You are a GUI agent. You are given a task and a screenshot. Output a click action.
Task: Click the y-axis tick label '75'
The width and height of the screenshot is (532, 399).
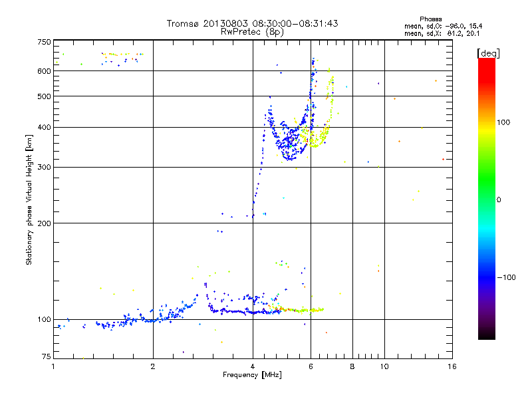pos(47,356)
